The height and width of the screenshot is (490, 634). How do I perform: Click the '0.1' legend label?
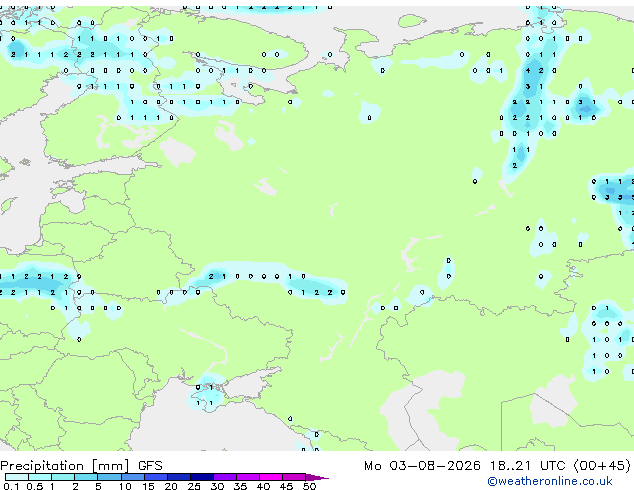click(11, 486)
